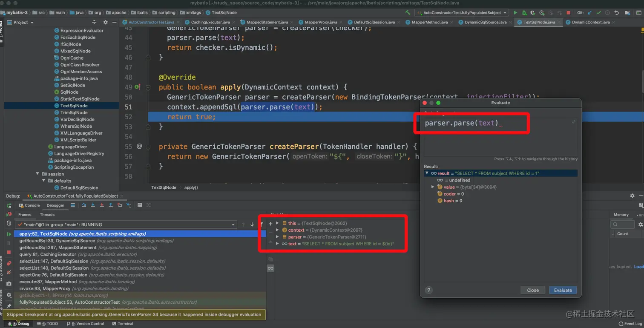Image resolution: width=644 pixels, height=328 pixels.
Task: Update project with the blue Git arrow
Action: click(590, 13)
